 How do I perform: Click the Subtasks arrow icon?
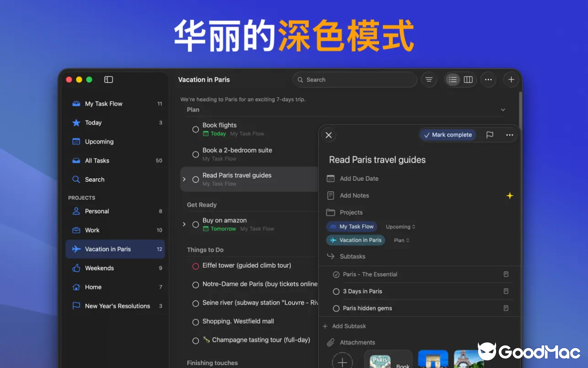click(330, 256)
